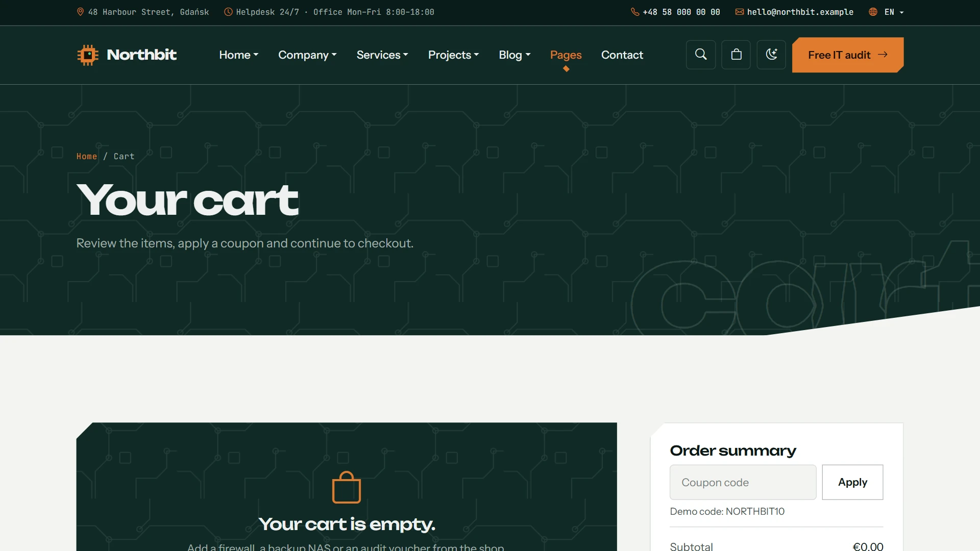Click the 'Demo code: NORTHBIT10' text
The height and width of the screenshot is (551, 980).
[727, 511]
